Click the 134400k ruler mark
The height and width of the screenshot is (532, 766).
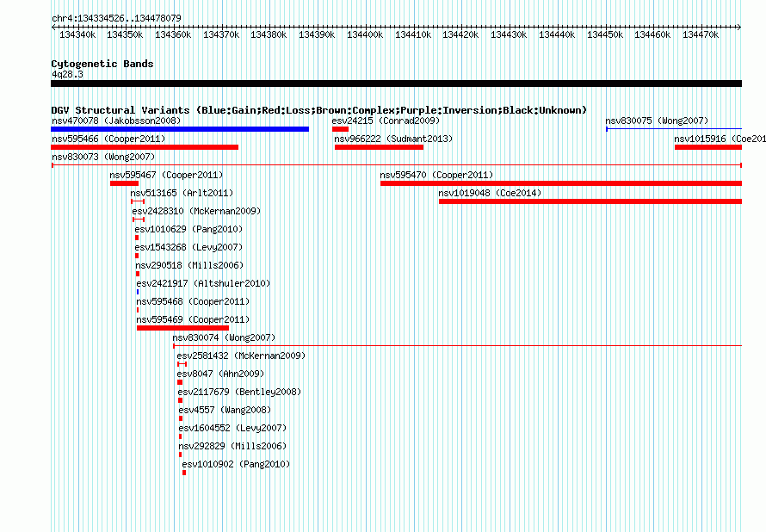pos(365,34)
